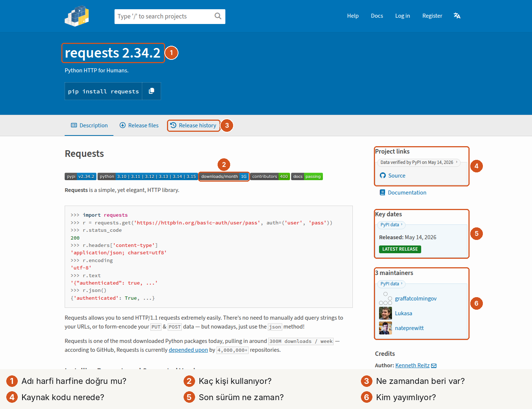The width and height of the screenshot is (532, 409).
Task: Click Register in the header
Action: pos(432,16)
